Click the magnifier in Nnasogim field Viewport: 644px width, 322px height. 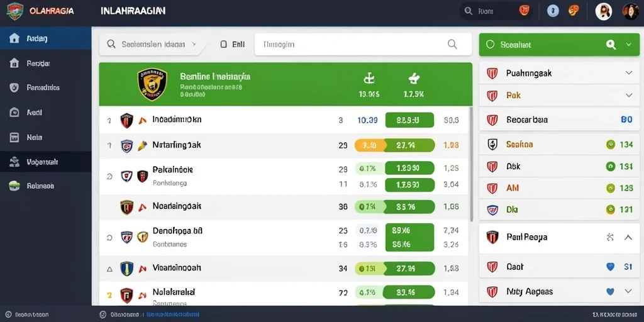(452, 45)
